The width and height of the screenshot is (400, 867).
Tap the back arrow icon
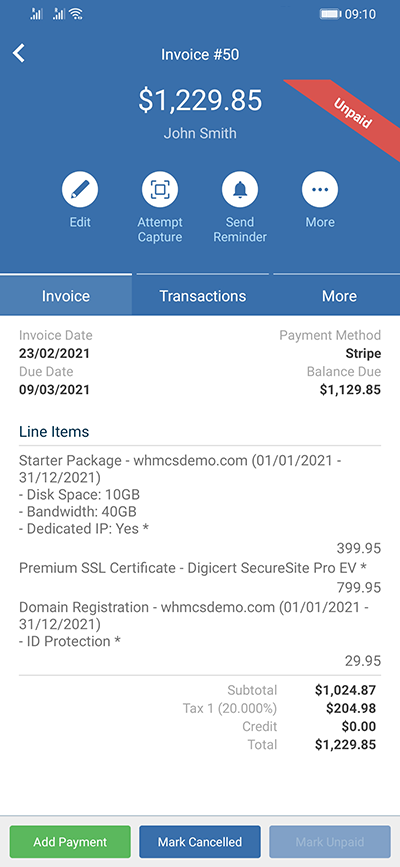click(19, 54)
